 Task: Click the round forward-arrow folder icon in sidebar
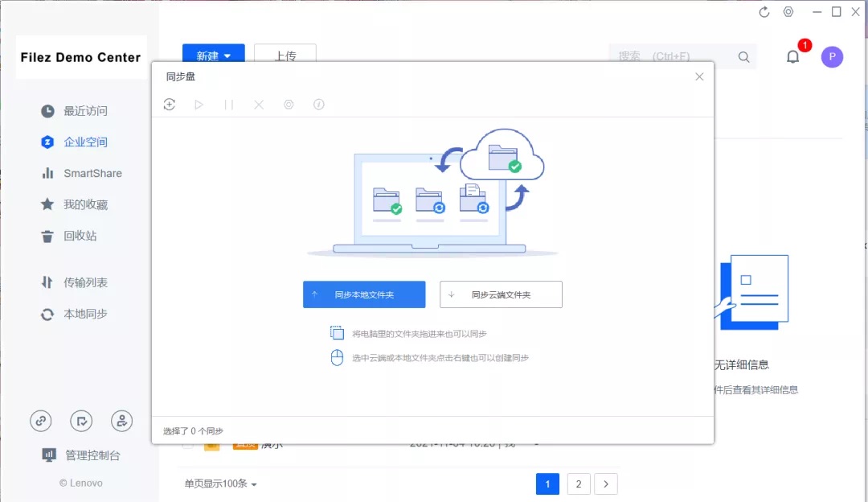tap(81, 421)
